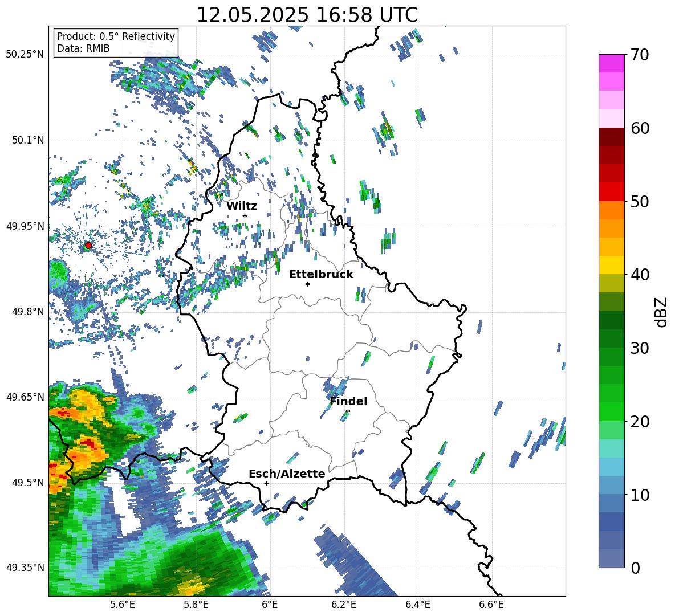The height and width of the screenshot is (616, 675).
Task: Click the Ettelbruck city label
Action: click(321, 275)
